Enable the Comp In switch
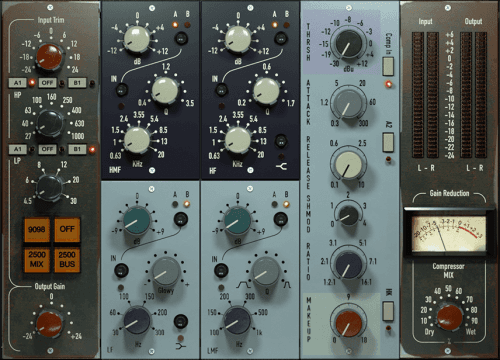The width and height of the screenshot is (500, 360). pyautogui.click(x=388, y=66)
